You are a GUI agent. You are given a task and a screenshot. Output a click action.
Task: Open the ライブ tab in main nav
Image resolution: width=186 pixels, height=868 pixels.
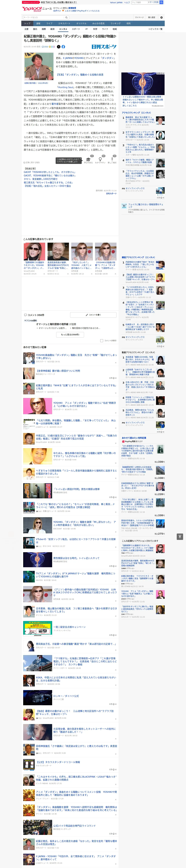tap(49, 24)
